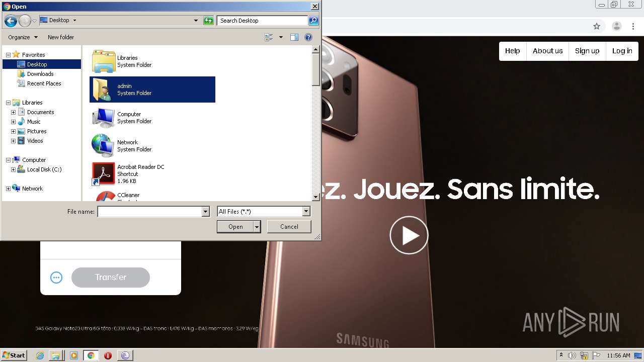This screenshot has width=644, height=362.
Task: Expand the Music library node
Action: click(x=13, y=122)
